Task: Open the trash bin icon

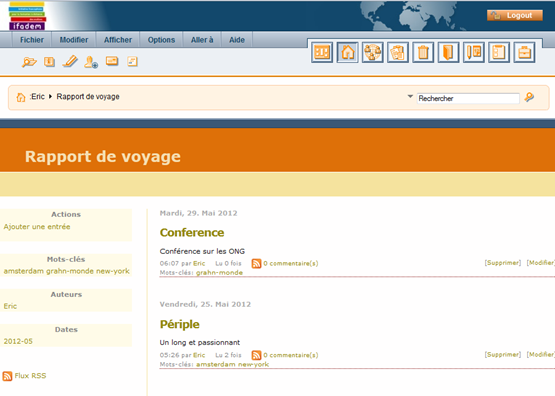Action: (423, 52)
